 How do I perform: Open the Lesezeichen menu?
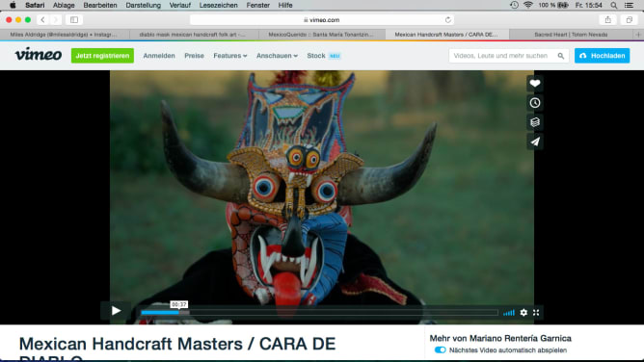pos(219,5)
